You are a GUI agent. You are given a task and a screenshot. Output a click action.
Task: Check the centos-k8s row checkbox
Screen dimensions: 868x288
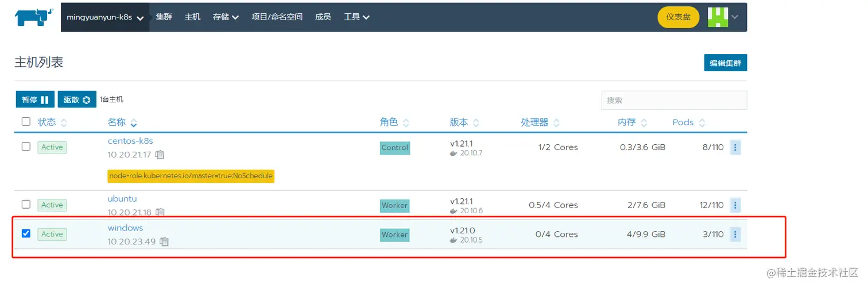coord(26,147)
